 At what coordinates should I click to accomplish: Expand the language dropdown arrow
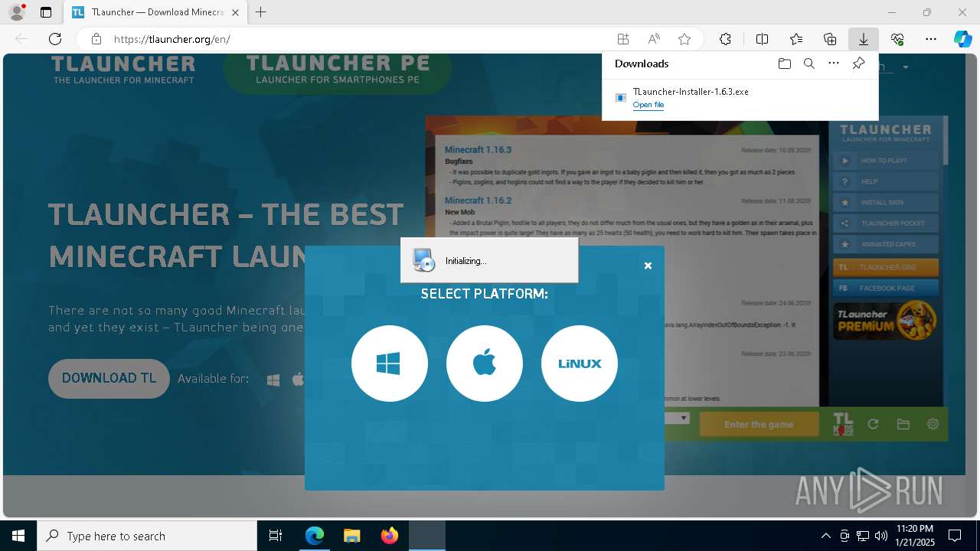click(906, 67)
